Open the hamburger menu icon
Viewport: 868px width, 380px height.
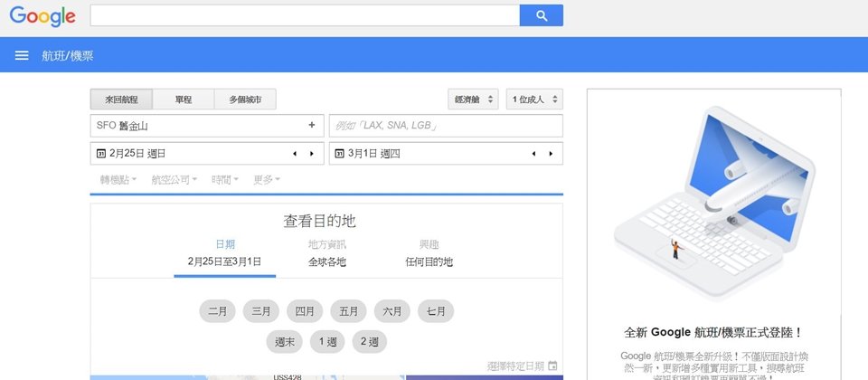(22, 55)
